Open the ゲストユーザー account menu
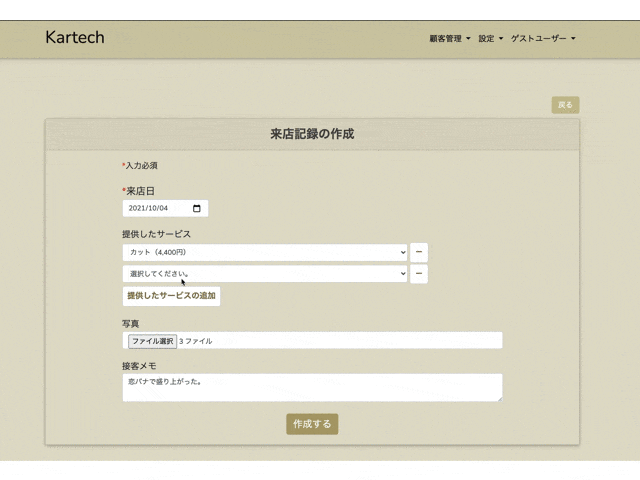640x480 pixels. pyautogui.click(x=543, y=38)
